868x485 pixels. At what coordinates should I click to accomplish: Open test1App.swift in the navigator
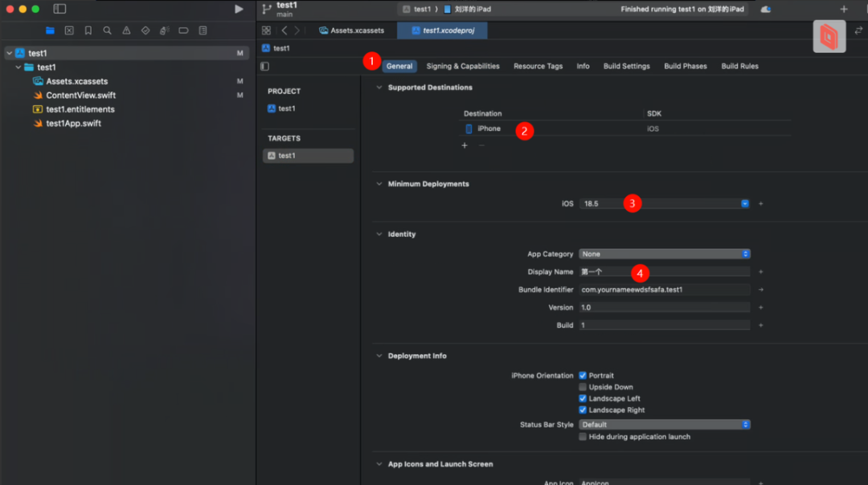74,124
